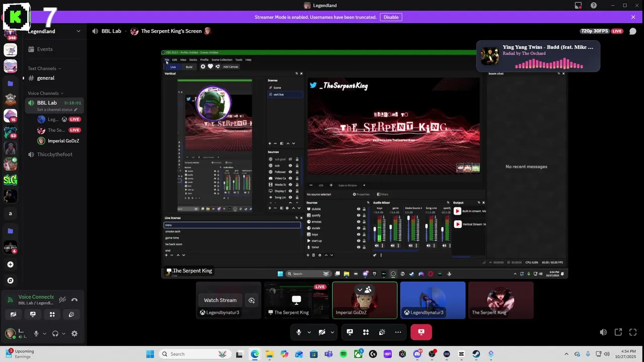The width and height of the screenshot is (644, 362).
Task: Collapse the Text Channels category
Action: click(x=44, y=68)
